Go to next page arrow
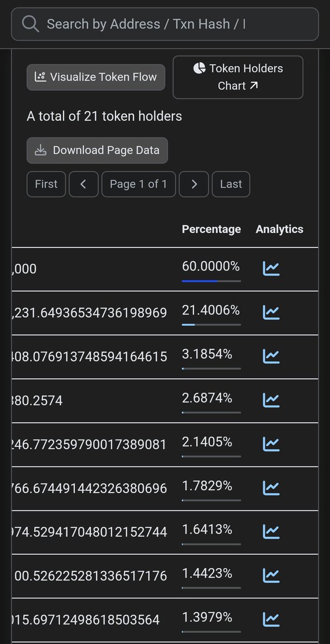The height and width of the screenshot is (644, 330). tap(194, 184)
